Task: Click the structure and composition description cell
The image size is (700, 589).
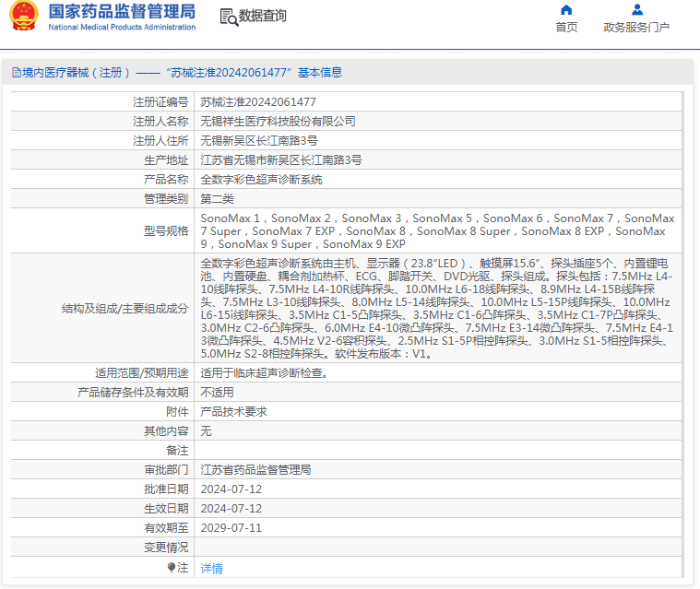Action: [x=437, y=309]
